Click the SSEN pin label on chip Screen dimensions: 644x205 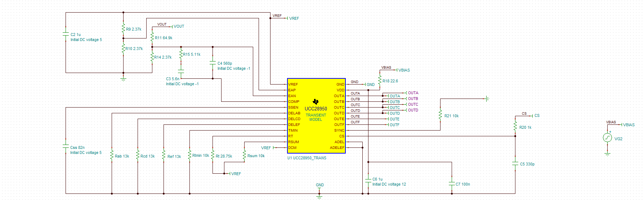[x=293, y=107]
